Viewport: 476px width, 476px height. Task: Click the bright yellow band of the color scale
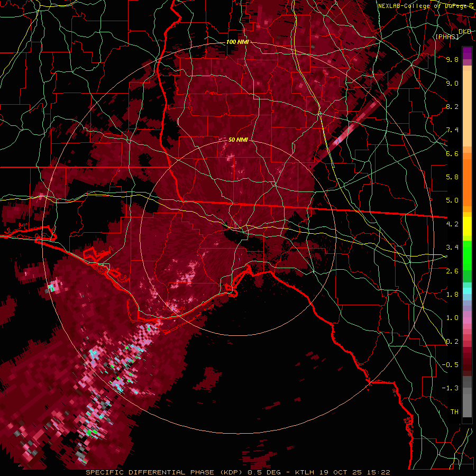click(x=467, y=226)
